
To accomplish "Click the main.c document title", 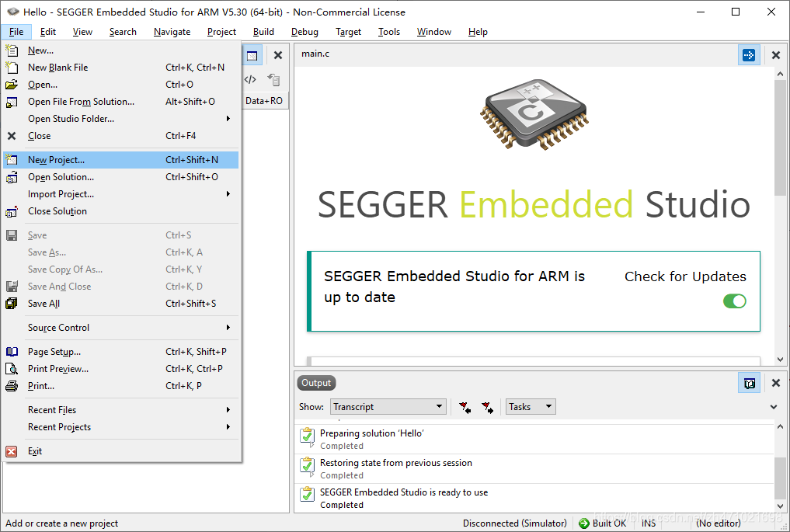I will point(315,54).
